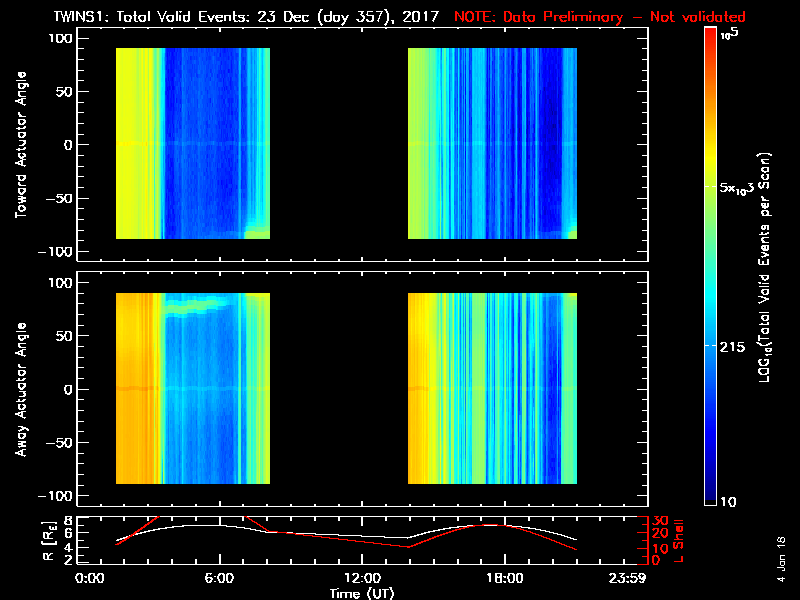
Task: Click tick label '-50' on Toward Actuator Angle axis
Action: point(60,198)
